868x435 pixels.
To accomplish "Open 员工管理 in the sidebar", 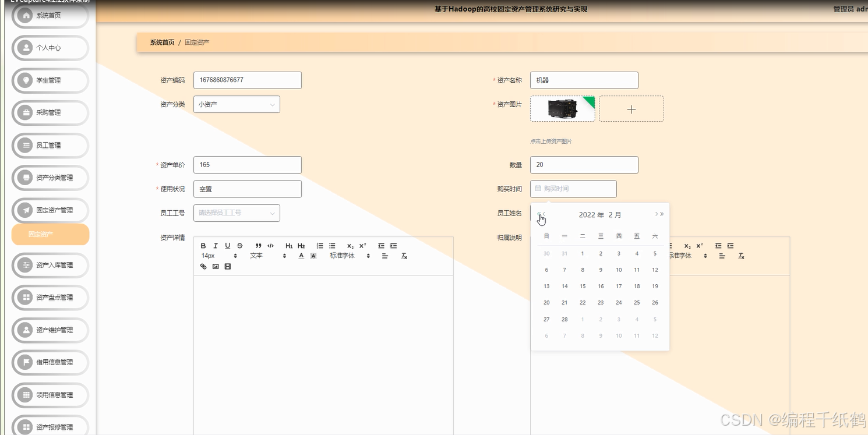I will pos(50,145).
